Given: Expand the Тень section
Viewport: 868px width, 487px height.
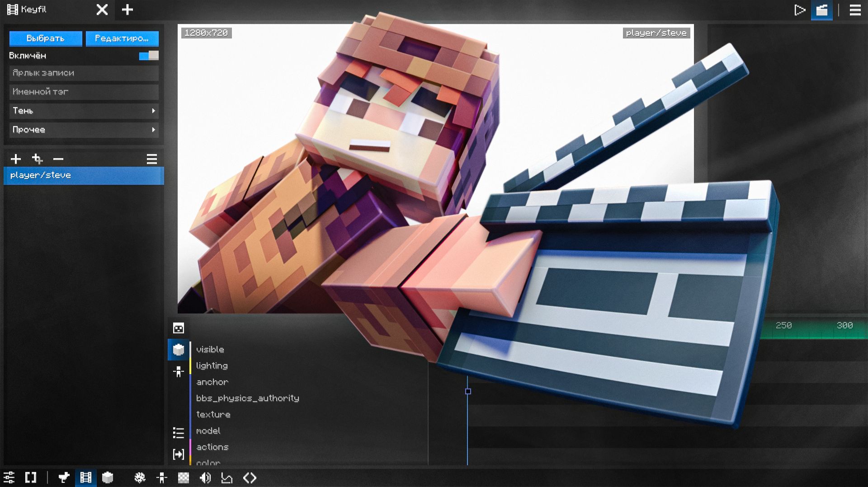Looking at the screenshot, I should click(84, 111).
